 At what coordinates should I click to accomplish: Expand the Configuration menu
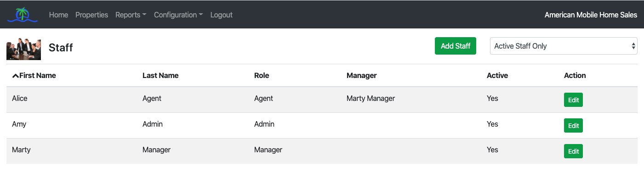point(178,15)
